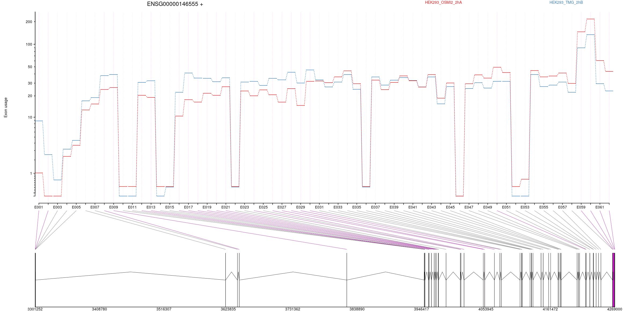The height and width of the screenshot is (322, 644).
Task: Click exon label E059
Action: pos(581,207)
